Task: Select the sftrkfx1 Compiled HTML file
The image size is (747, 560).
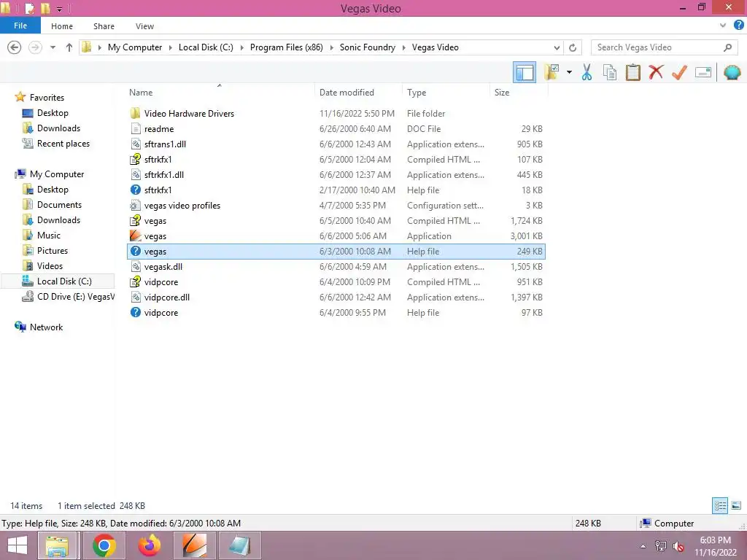Action: click(336, 160)
